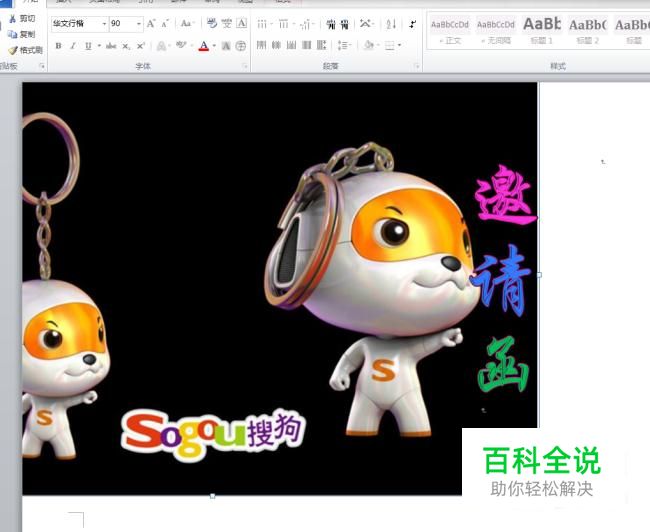Apply the 标题 style after 标题 2

coord(632,32)
